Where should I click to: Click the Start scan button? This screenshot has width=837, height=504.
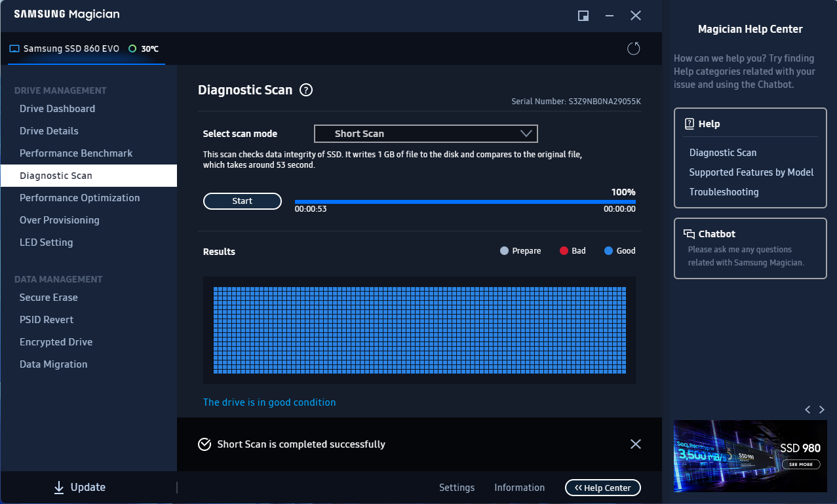pos(243,201)
